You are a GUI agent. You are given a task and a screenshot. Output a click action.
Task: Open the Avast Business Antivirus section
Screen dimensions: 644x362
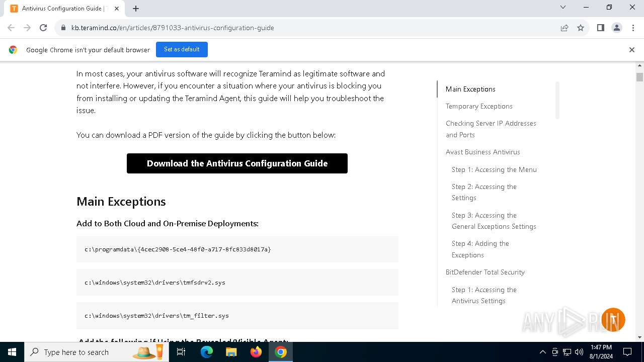pos(483,152)
